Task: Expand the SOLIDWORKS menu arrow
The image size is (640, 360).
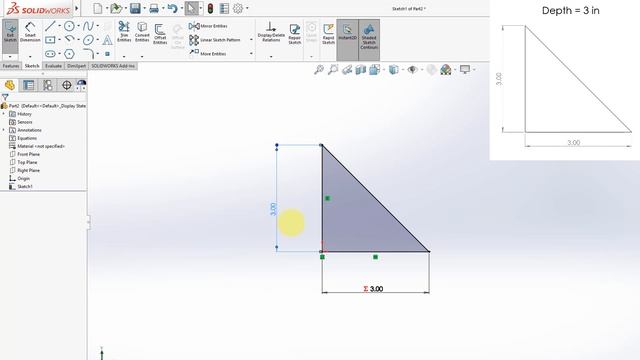Action: click(x=76, y=8)
